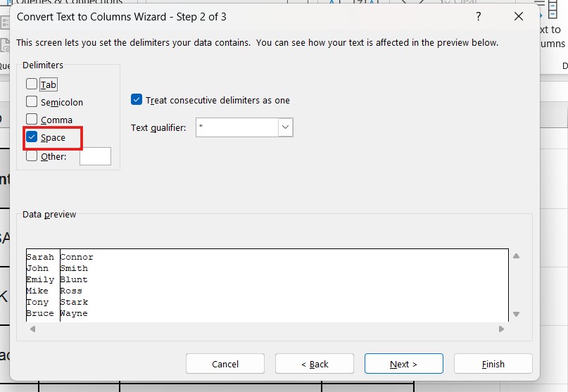Enable the Other delimiter checkbox
Viewport: 568px width, 392px height.
click(x=32, y=156)
